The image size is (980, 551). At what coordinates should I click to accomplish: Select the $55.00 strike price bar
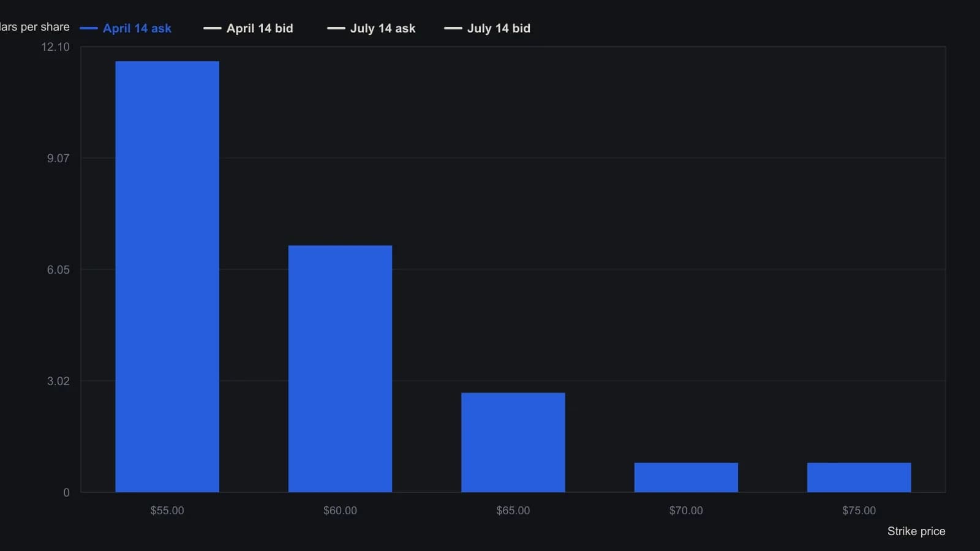pyautogui.click(x=167, y=277)
